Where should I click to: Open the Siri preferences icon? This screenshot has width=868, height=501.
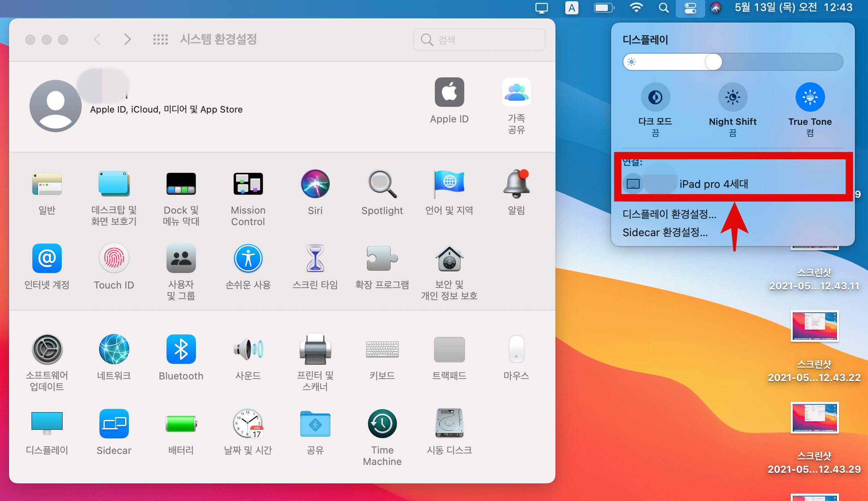pyautogui.click(x=315, y=184)
